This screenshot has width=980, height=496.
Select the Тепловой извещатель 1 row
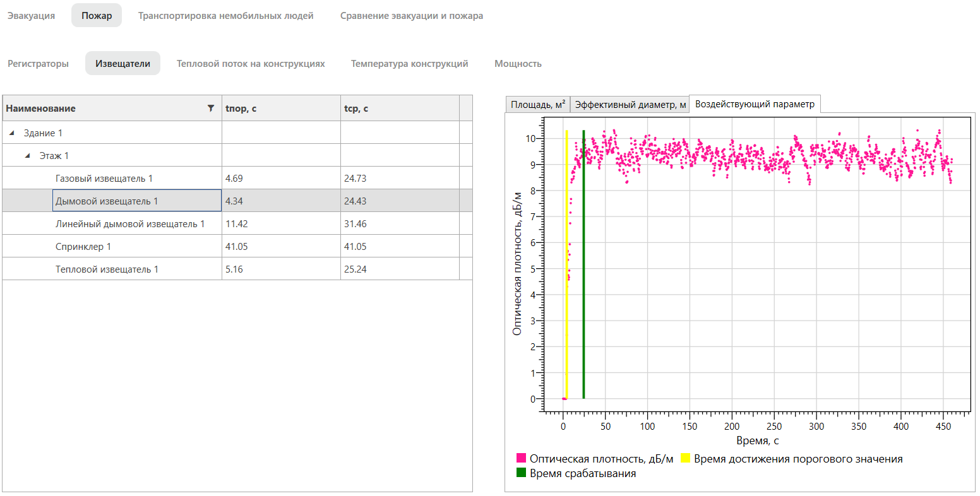237,269
